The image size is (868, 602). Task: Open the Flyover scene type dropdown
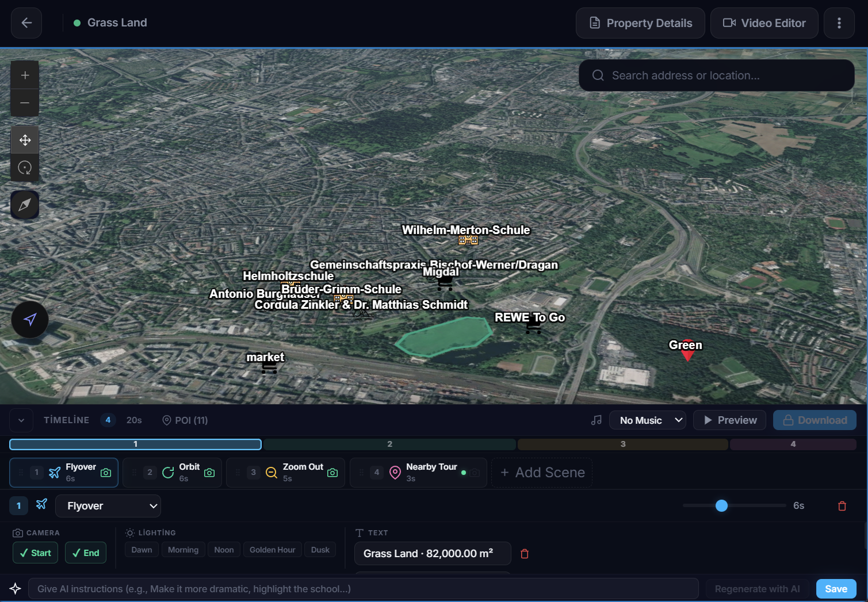pos(108,506)
